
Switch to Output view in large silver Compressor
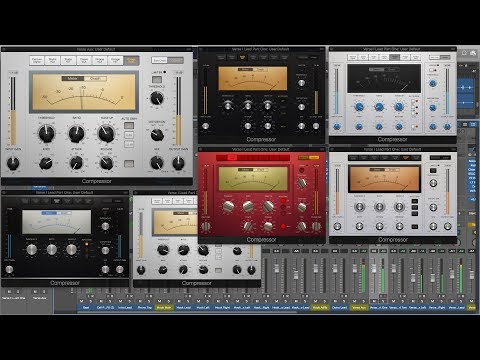176,60
